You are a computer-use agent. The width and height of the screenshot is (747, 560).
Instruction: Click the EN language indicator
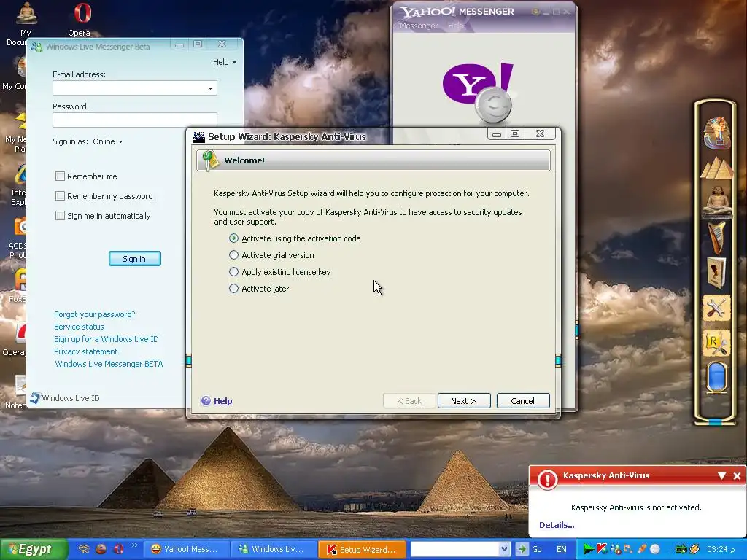pyautogui.click(x=561, y=549)
